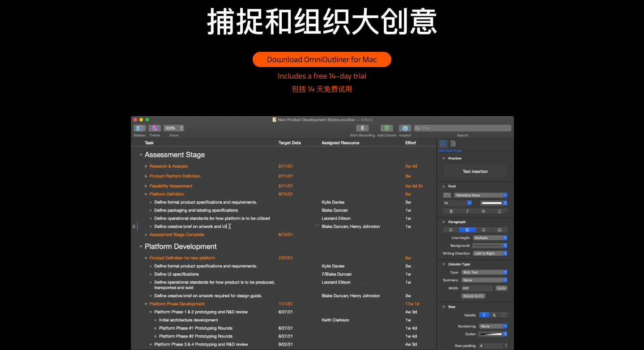Toggle the Sidebar toolbar icon
The width and height of the screenshot is (644, 350).
pyautogui.click(x=140, y=128)
